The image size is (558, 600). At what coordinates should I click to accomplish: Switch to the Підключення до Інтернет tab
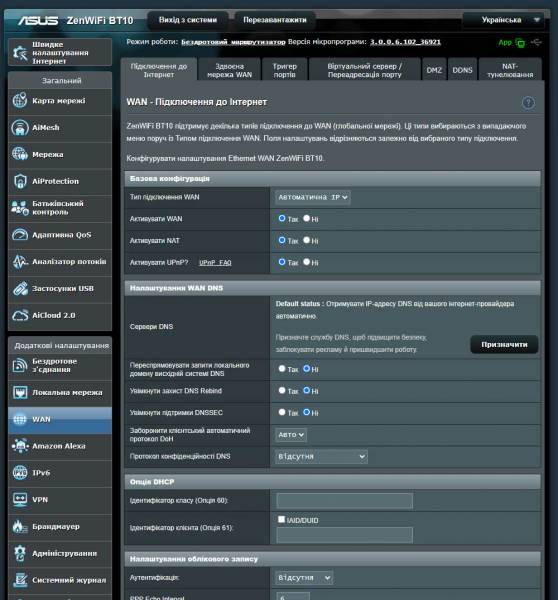(159, 70)
